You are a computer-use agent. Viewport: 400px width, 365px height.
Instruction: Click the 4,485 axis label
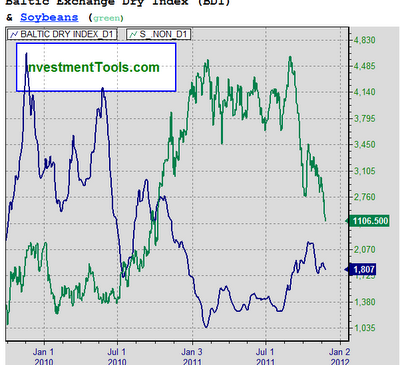click(x=365, y=66)
